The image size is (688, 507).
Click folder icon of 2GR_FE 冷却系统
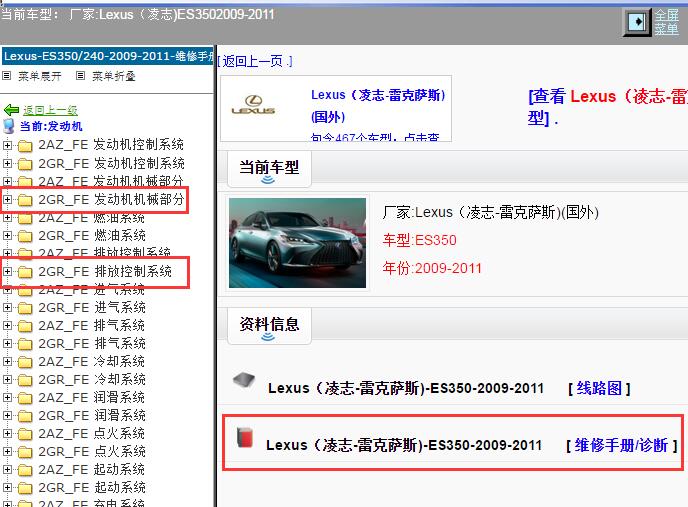tap(25, 380)
